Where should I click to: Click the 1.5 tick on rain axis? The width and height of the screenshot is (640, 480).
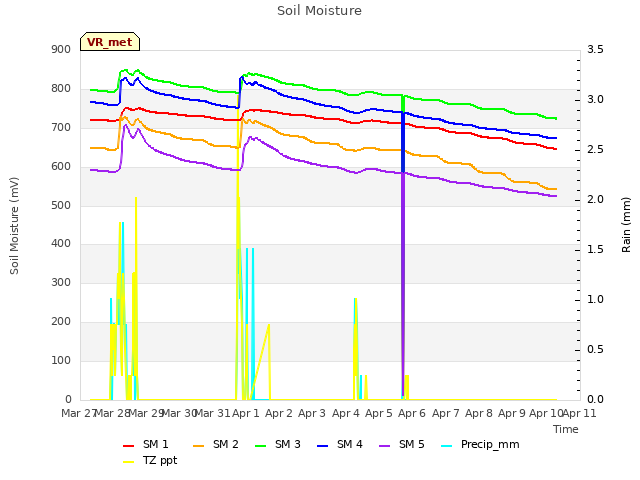(595, 250)
